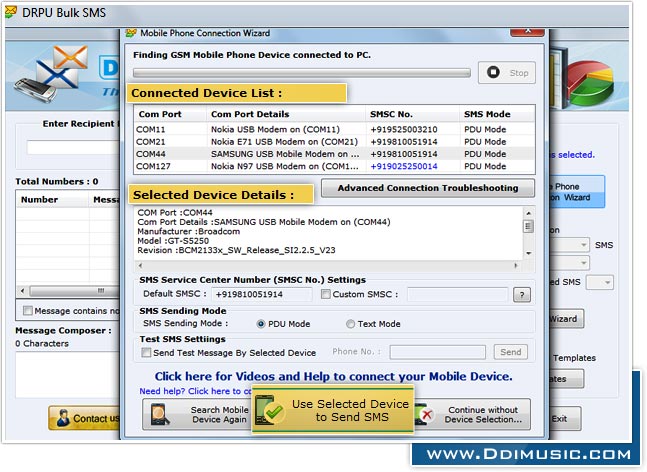Enable Send Test Message By Selected Device
Viewport: 647px width, 472px height.
[146, 353]
